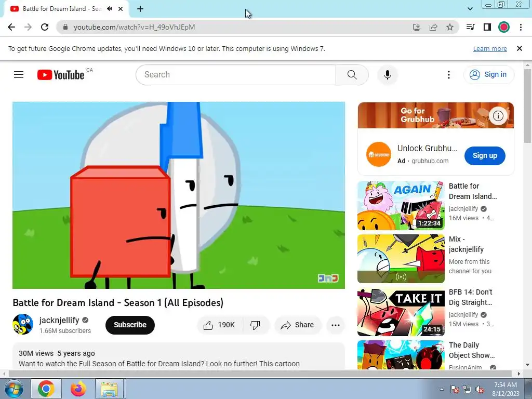The image size is (532, 399).
Task: Share this page from address bar
Action: point(433,27)
